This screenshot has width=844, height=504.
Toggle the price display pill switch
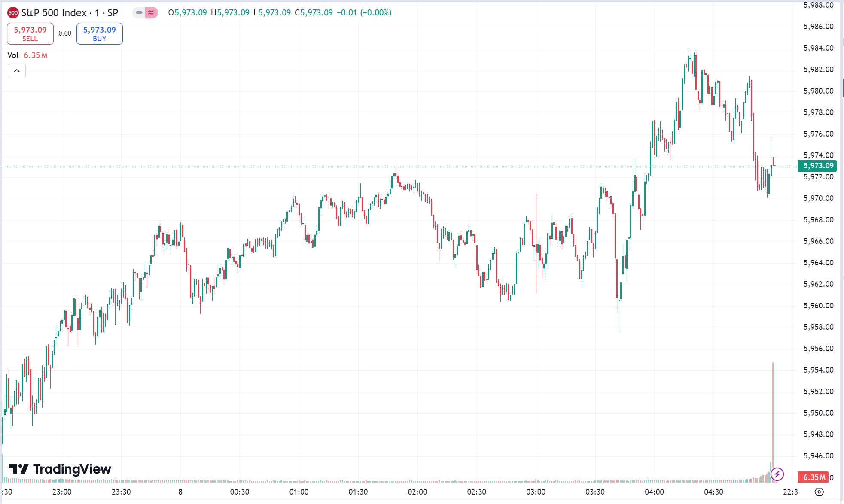tap(144, 13)
